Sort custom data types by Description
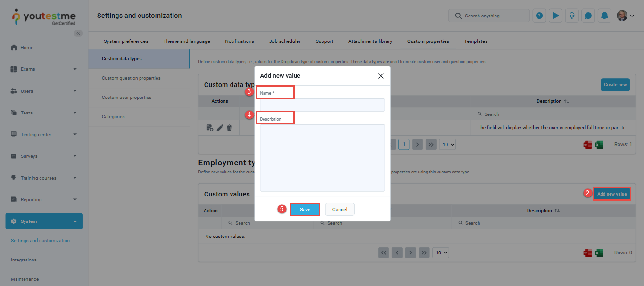 point(566,101)
